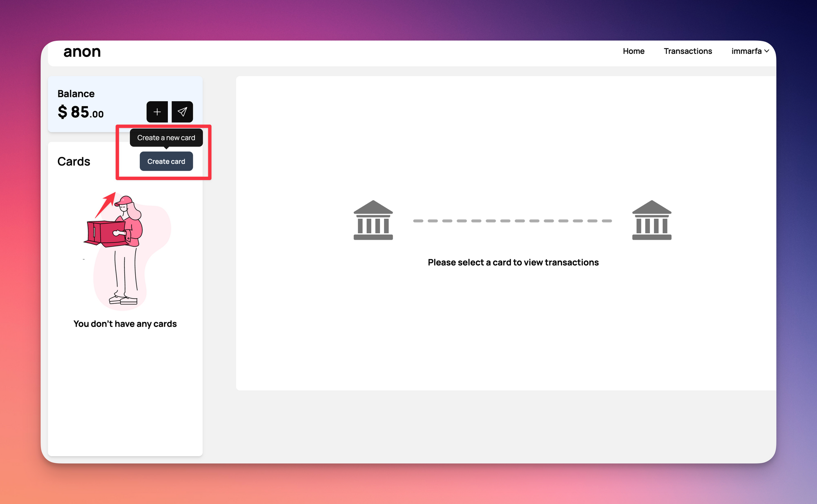Click the You don't have any cards text
This screenshot has width=817, height=504.
point(125,324)
